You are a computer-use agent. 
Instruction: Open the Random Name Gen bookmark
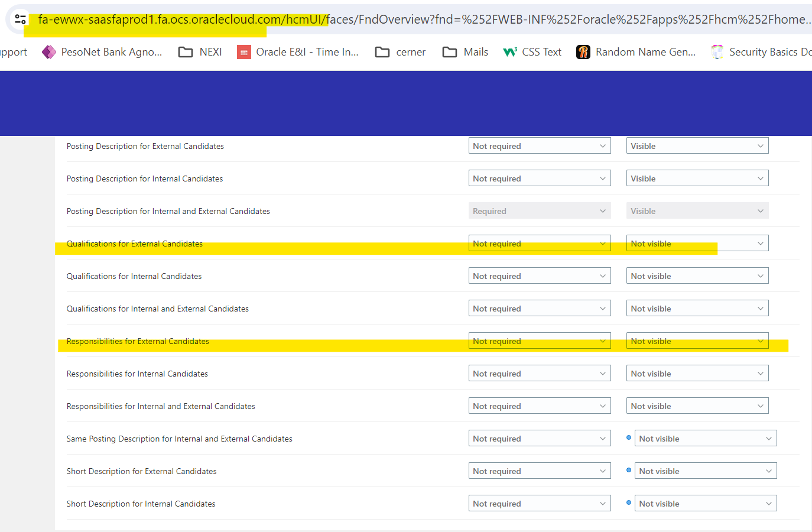click(636, 52)
